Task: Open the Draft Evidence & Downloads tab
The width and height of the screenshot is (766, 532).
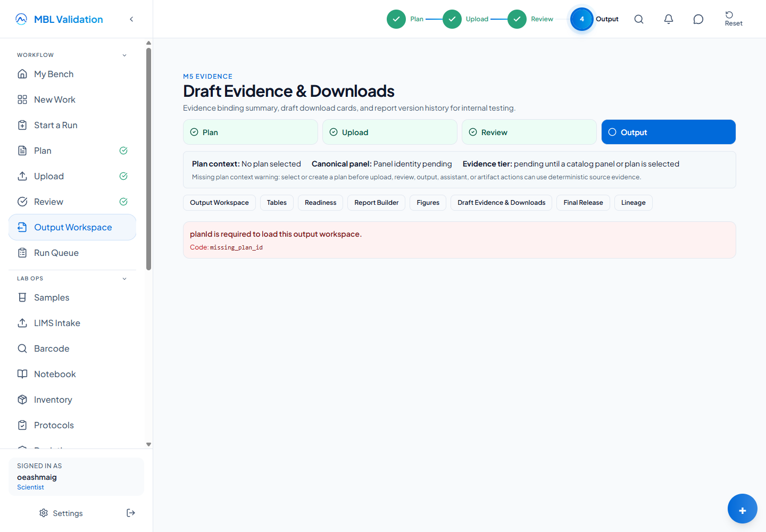Action: click(x=502, y=203)
